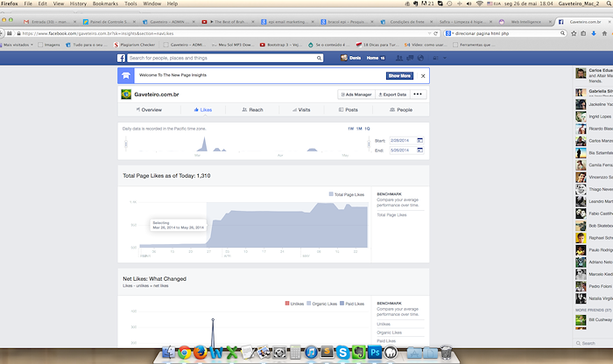Switch to the Condições de frete browser tab
The height and width of the screenshot is (364, 613).
click(x=407, y=22)
